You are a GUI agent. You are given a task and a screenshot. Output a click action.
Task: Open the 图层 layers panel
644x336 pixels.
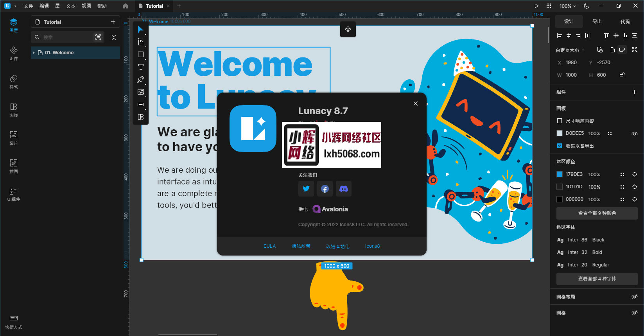14,25
